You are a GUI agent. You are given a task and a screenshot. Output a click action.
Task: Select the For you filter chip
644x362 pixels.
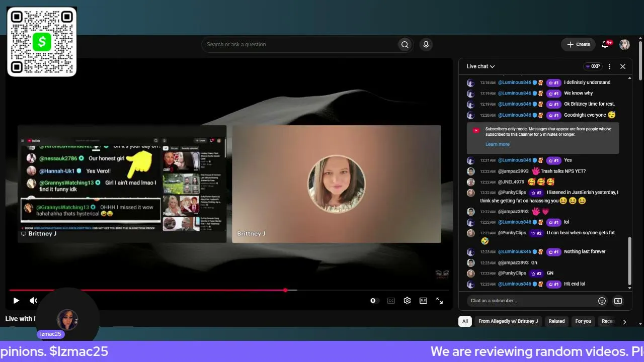coord(583,321)
